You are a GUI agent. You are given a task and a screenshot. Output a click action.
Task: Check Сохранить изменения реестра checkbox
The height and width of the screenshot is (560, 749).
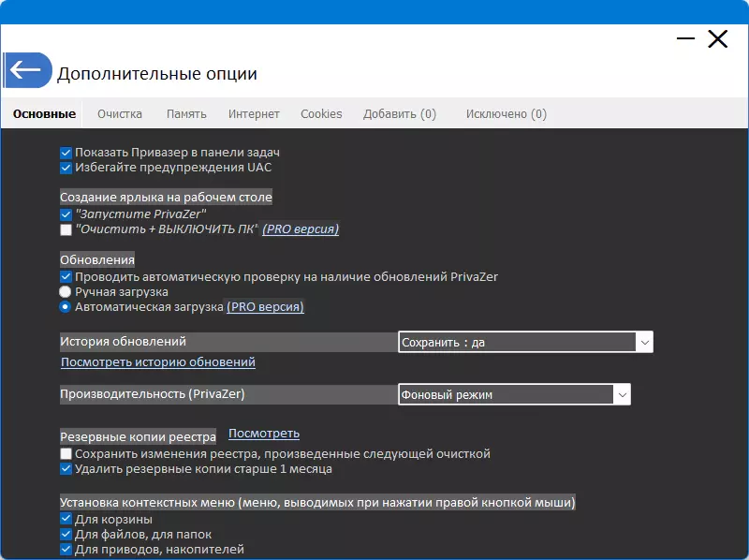66,454
